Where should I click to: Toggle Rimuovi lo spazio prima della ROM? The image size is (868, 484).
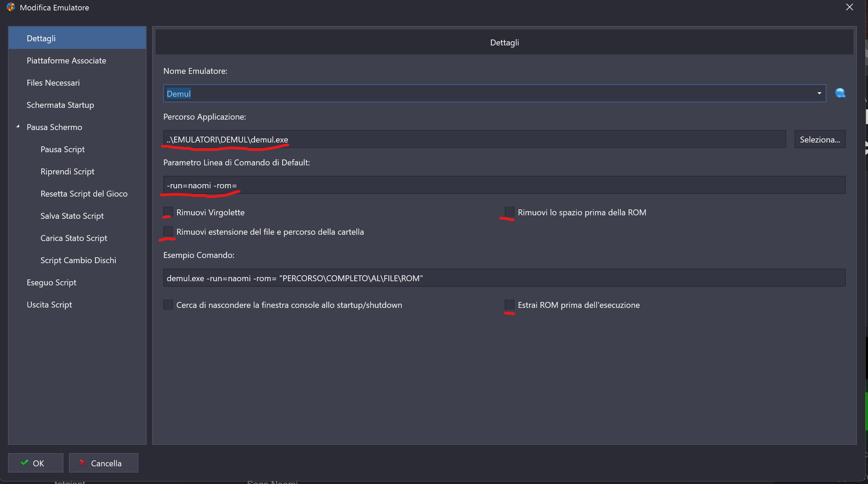509,212
